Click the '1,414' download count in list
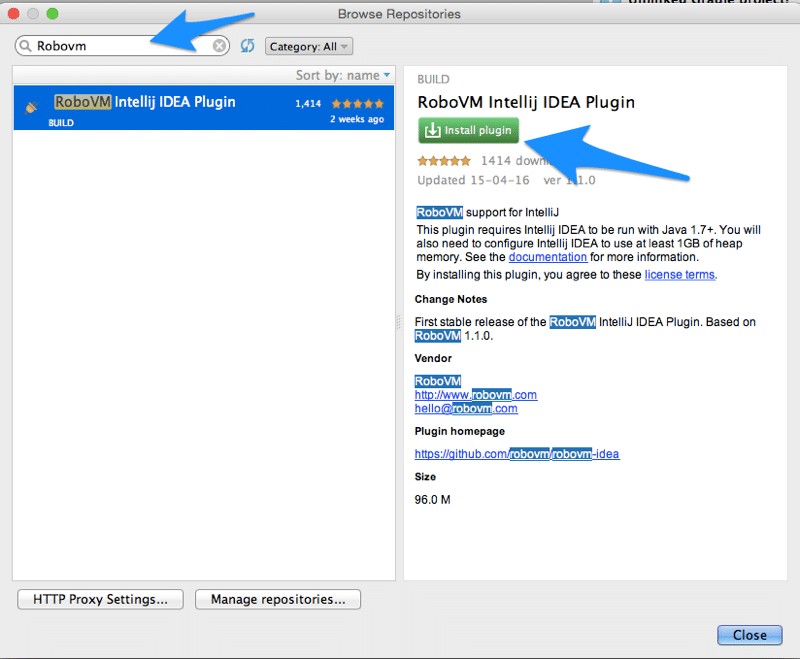 308,104
